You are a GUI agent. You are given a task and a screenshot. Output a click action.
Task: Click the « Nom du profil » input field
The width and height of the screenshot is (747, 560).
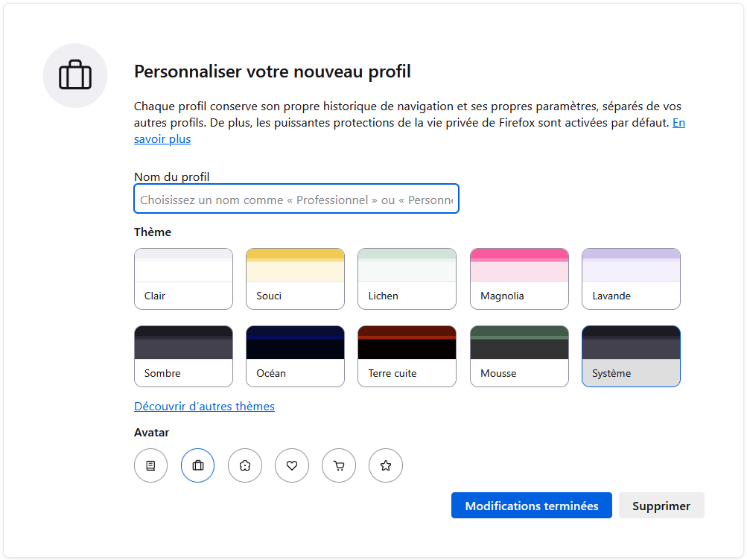[296, 198]
